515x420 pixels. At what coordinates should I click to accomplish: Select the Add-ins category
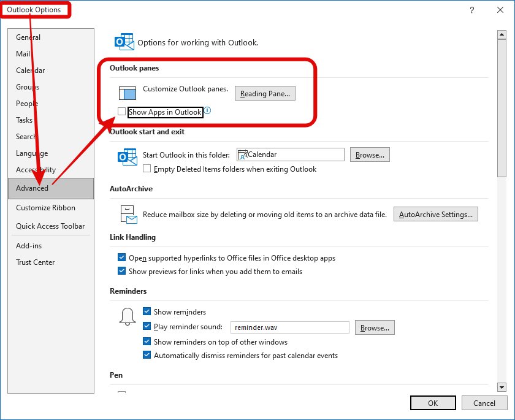coord(51,246)
